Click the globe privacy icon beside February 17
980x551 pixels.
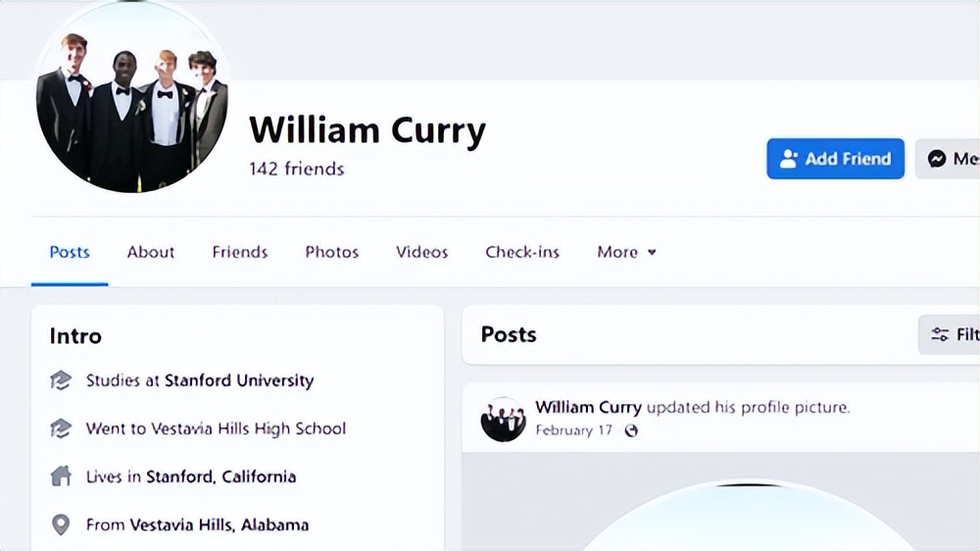(631, 430)
